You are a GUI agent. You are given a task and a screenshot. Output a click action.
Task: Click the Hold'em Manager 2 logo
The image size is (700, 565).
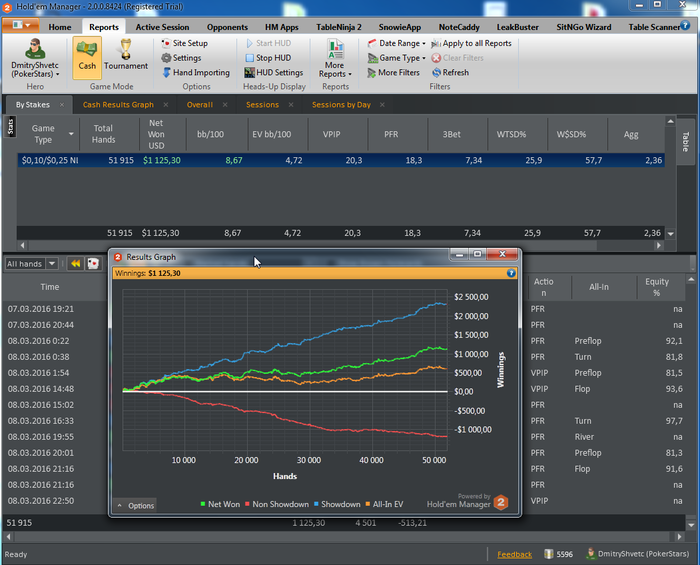[x=501, y=502]
